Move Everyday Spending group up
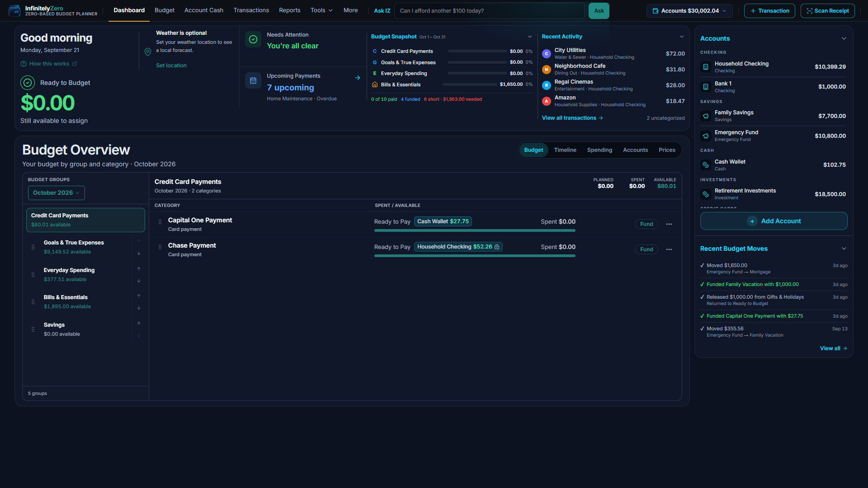Viewport: 868px width, 488px height. (x=139, y=269)
